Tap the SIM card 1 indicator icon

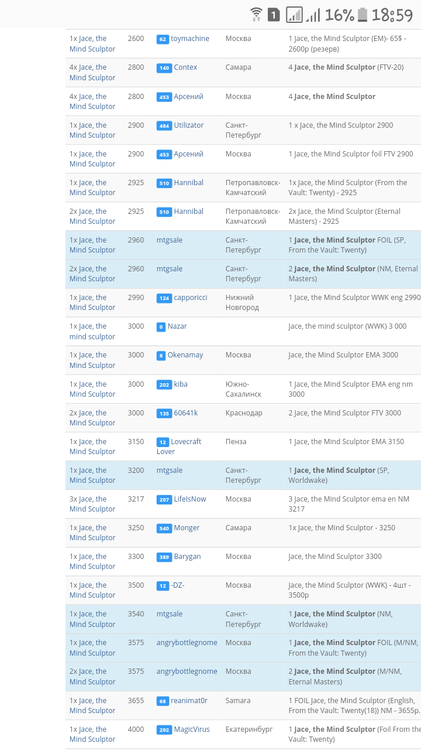pos(273,15)
